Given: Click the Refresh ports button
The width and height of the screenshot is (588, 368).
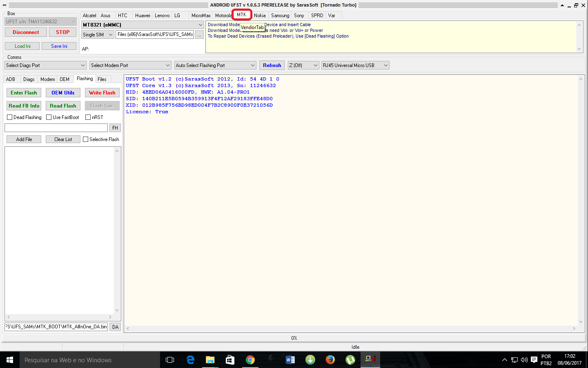Looking at the screenshot, I should click(272, 65).
